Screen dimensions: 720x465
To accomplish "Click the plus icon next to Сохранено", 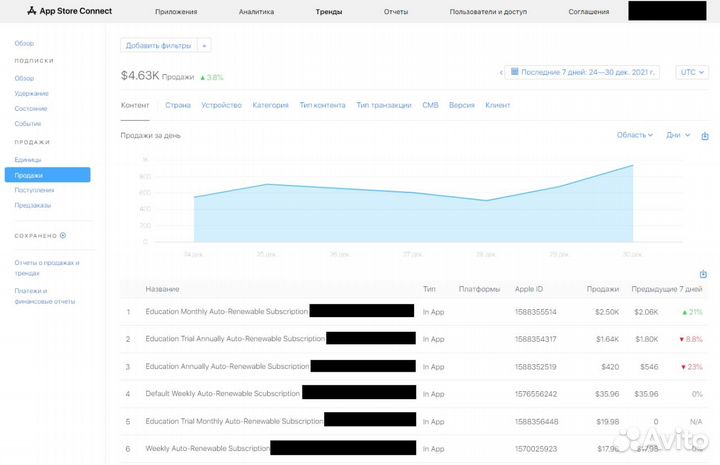I will pos(63,236).
